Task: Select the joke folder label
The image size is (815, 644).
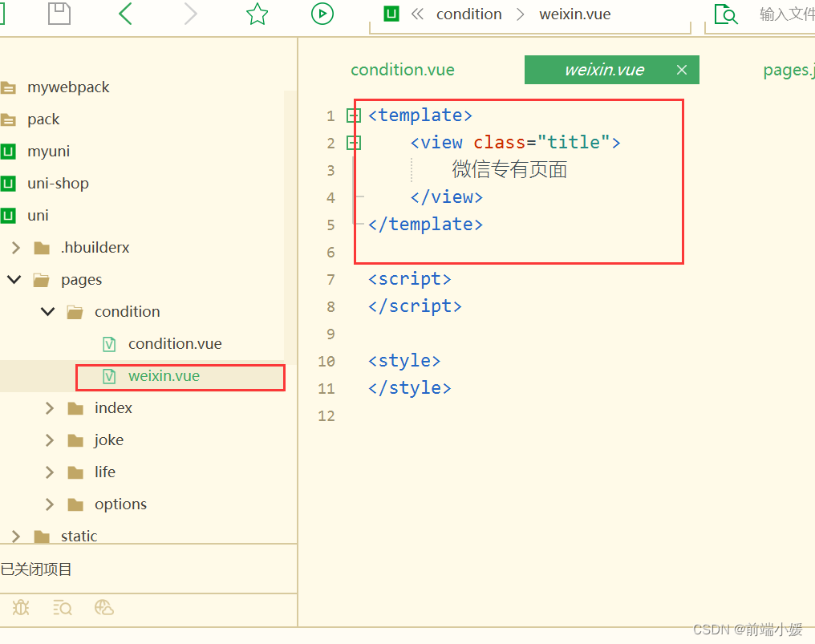Action: click(108, 440)
